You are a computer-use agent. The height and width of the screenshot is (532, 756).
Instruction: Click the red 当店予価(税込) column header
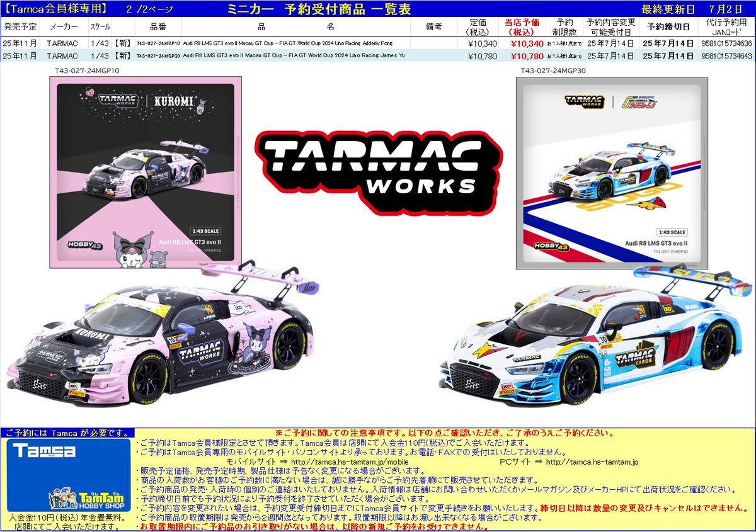coord(522,27)
